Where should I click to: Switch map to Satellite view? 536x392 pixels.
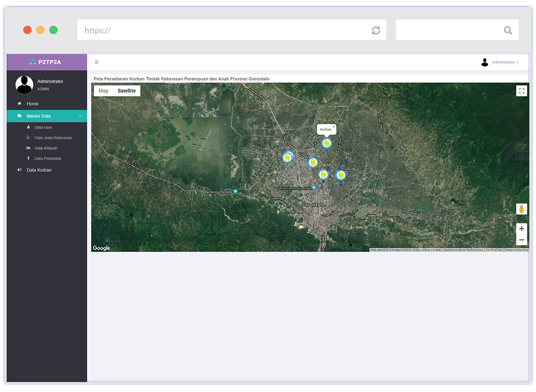coord(127,91)
